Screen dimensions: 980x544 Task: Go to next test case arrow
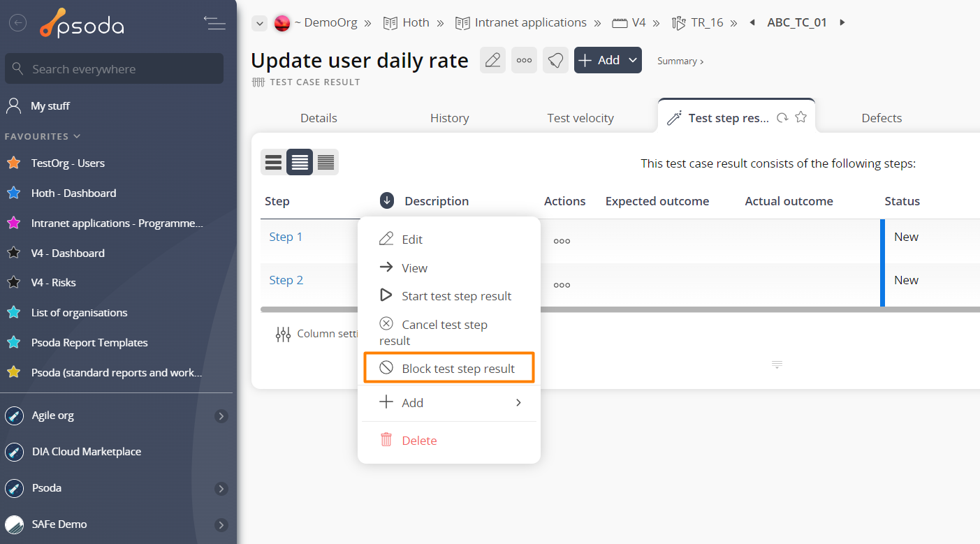842,22
